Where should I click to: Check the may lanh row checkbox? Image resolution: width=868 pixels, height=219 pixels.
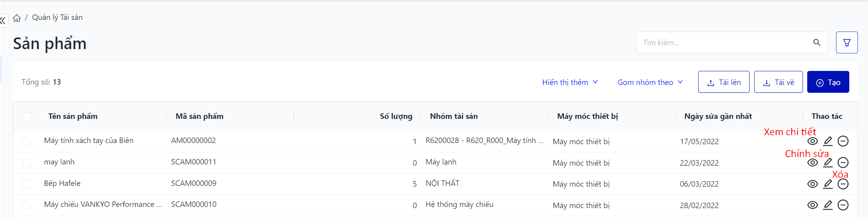(26, 163)
